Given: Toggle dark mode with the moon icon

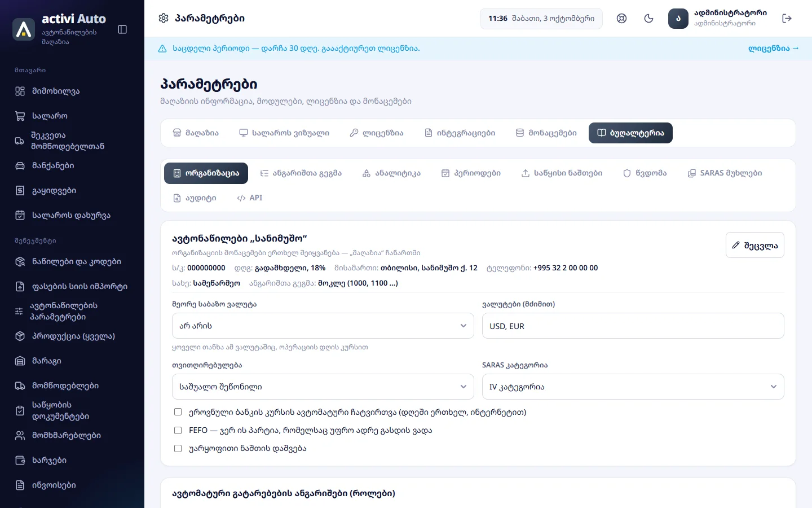Looking at the screenshot, I should tap(648, 19).
